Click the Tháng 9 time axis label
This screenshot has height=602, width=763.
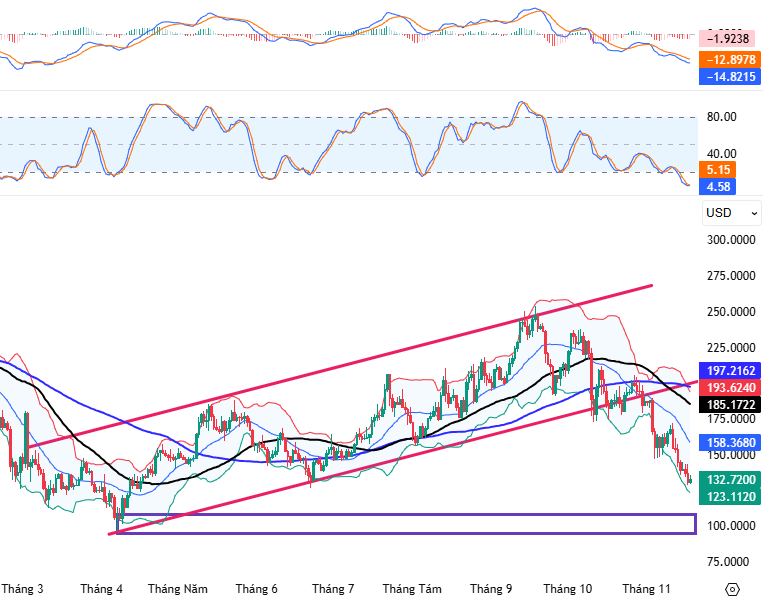tap(491, 589)
